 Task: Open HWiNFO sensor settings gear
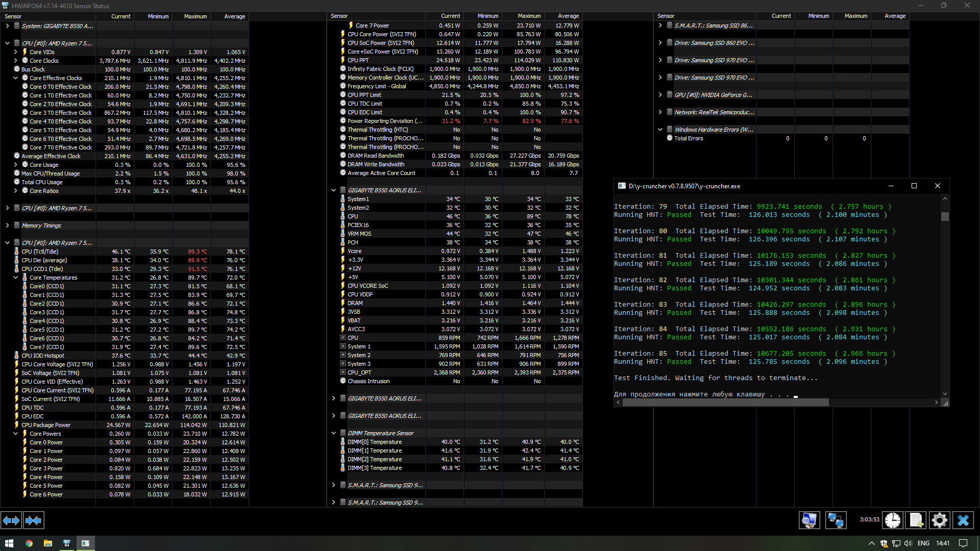pyautogui.click(x=939, y=520)
